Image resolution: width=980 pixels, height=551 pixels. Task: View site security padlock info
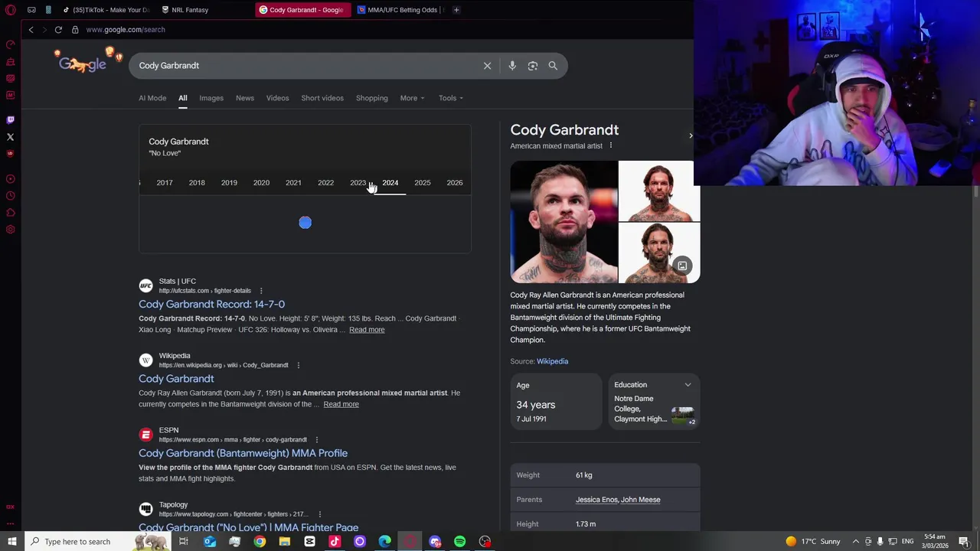coord(75,30)
